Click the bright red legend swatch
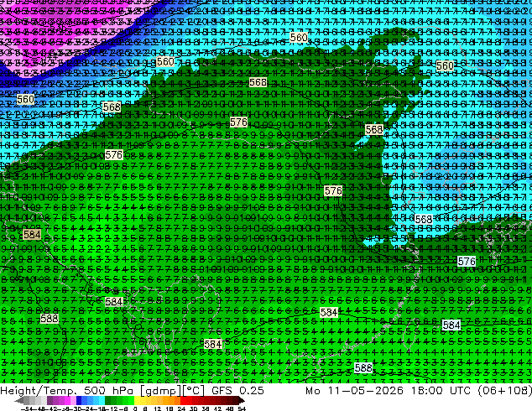This screenshot has width=532, height=411. 184,400
